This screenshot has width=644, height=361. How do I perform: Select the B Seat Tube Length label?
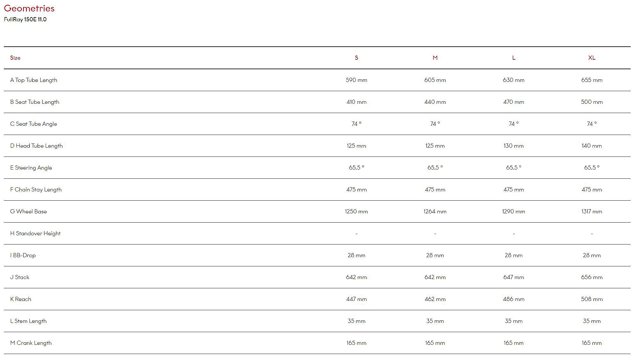tap(35, 102)
